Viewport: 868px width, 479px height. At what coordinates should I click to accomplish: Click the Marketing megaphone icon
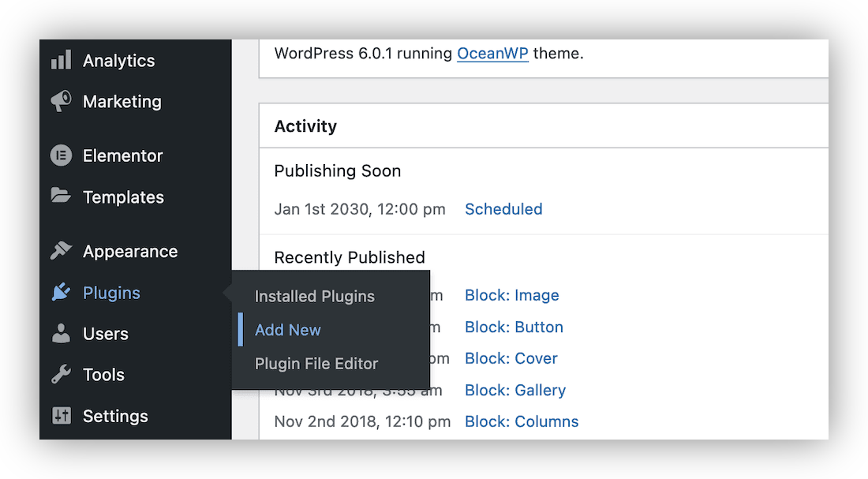pyautogui.click(x=61, y=101)
